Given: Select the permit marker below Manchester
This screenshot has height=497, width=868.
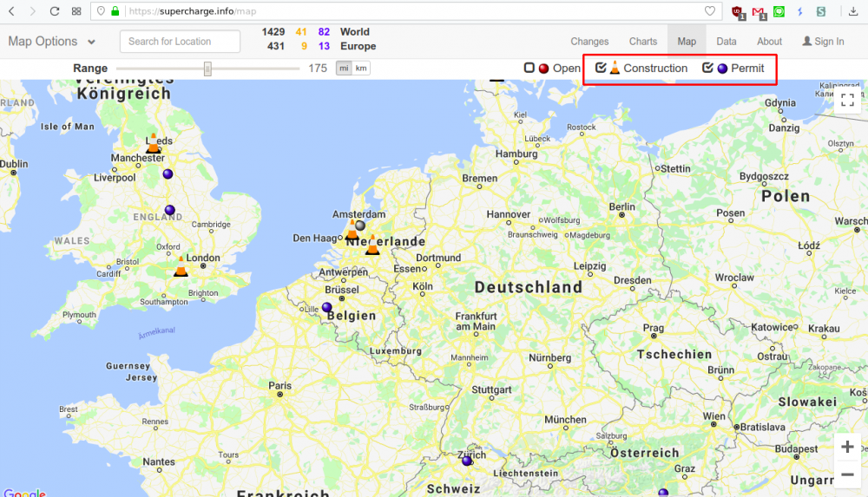Looking at the screenshot, I should click(x=168, y=173).
